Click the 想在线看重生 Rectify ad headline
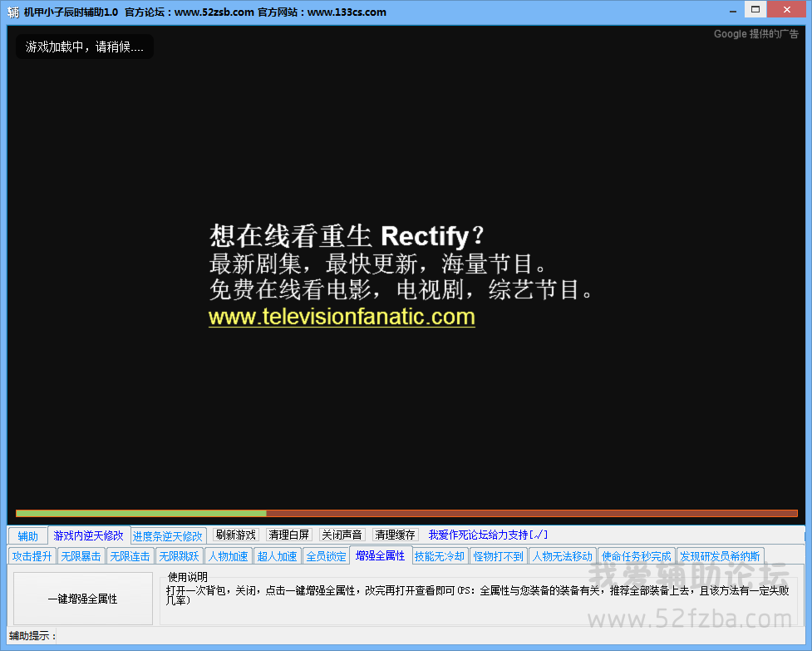 pos(347,236)
